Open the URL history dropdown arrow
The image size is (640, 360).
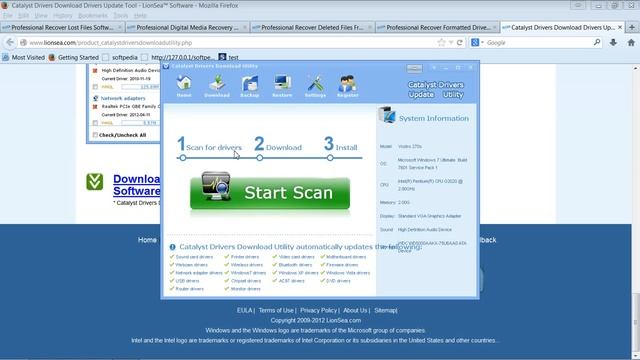[x=451, y=42]
